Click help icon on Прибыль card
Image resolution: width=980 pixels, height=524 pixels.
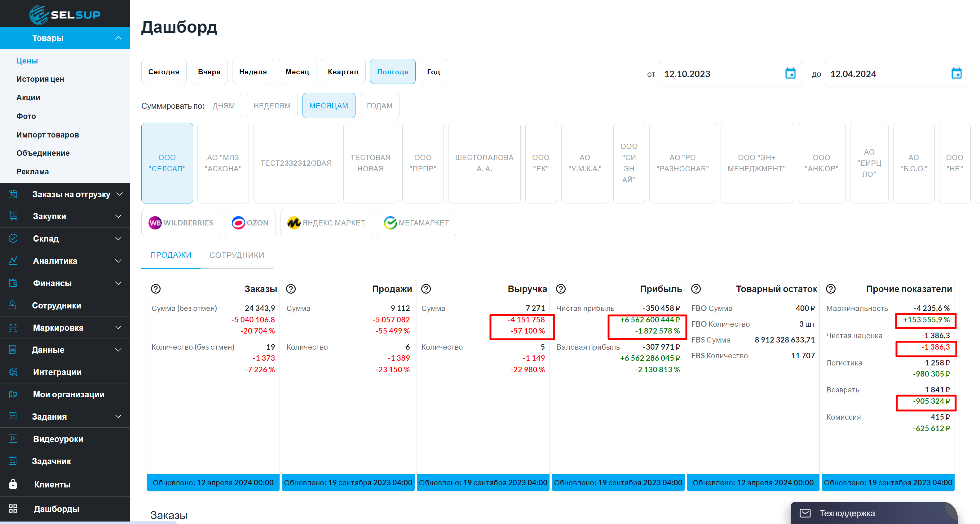click(561, 289)
